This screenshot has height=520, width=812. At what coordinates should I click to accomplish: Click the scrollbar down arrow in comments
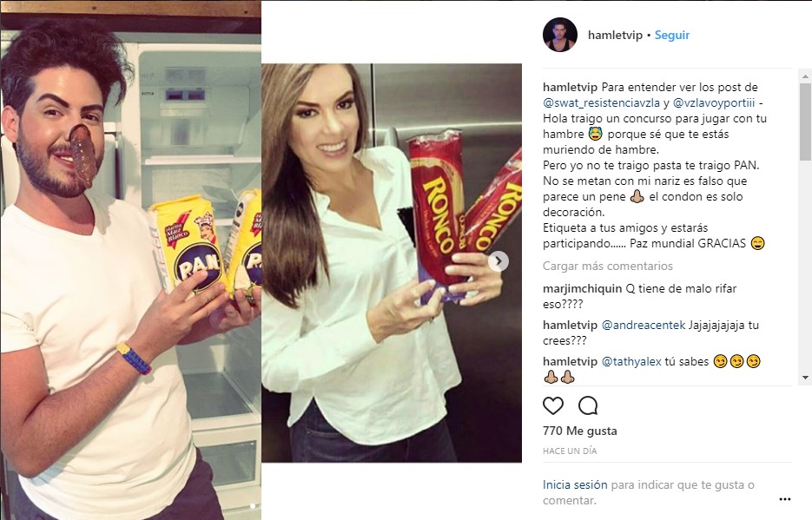(805, 378)
